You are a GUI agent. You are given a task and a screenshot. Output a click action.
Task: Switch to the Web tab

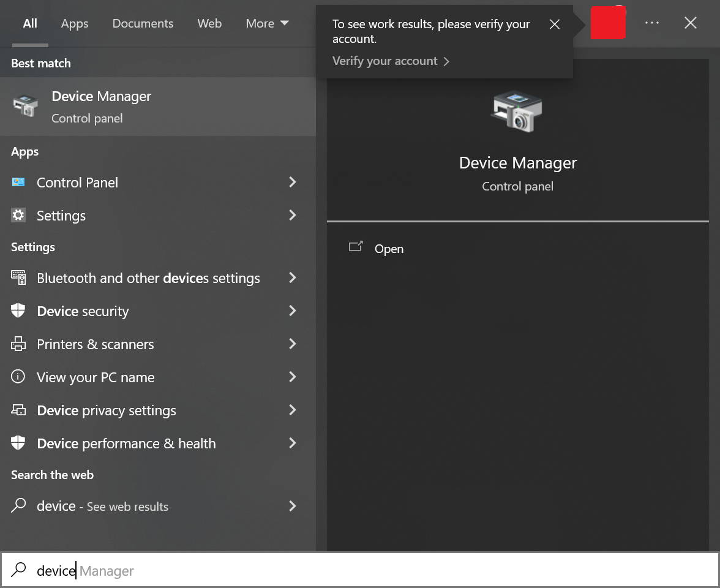click(209, 23)
